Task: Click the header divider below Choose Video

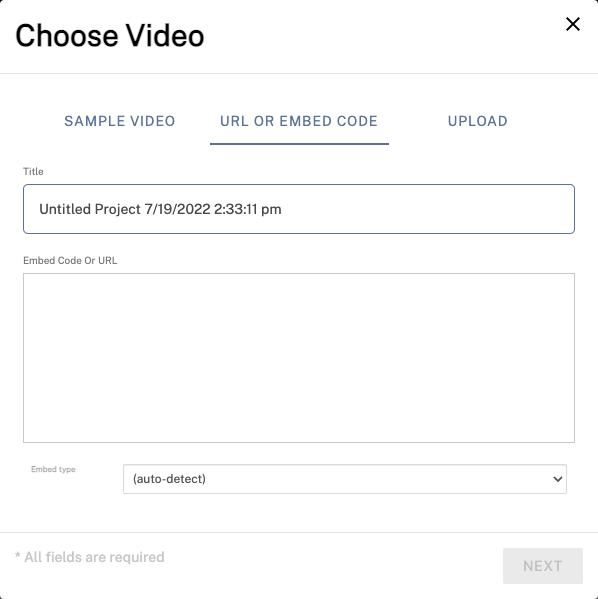Action: click(x=299, y=73)
